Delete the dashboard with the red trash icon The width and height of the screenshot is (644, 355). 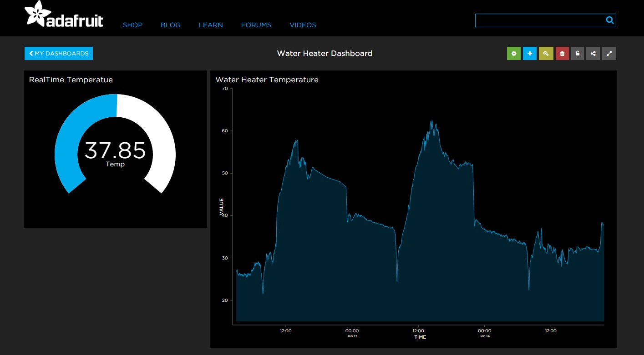point(562,54)
